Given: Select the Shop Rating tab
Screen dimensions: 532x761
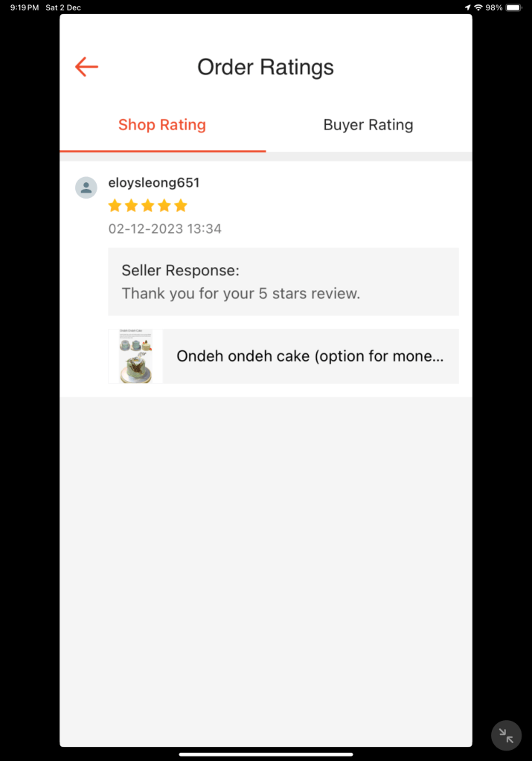Looking at the screenshot, I should click(x=162, y=125).
